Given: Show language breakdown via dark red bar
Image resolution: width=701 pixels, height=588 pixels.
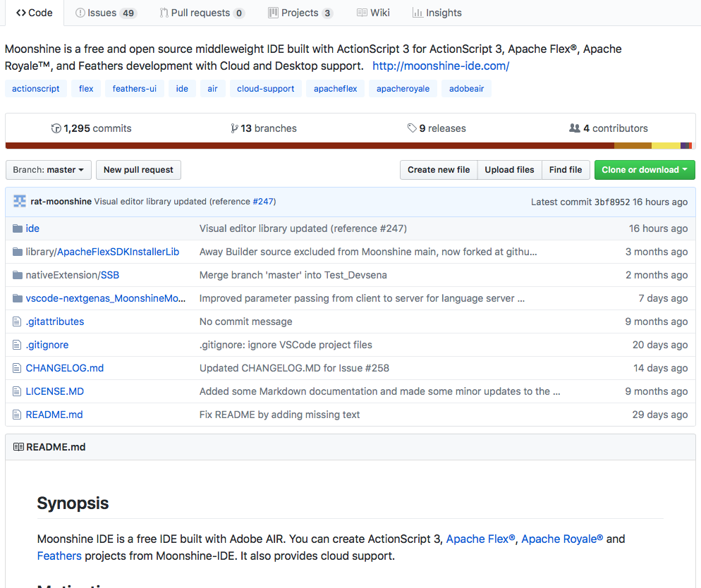Looking at the screenshot, I should pos(310,146).
